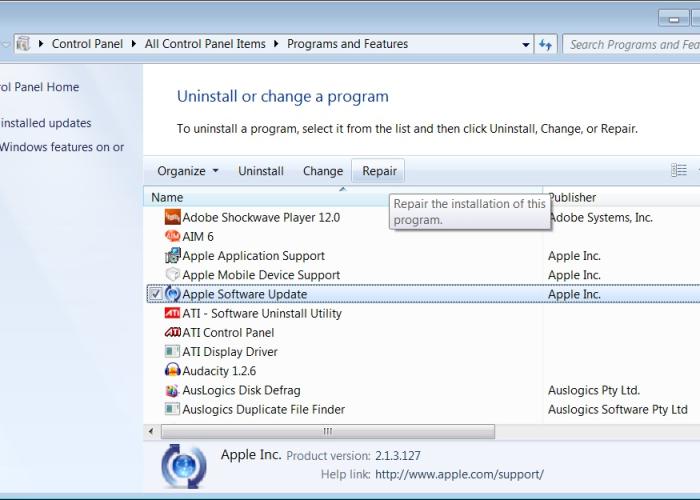700x500 pixels.
Task: Click the refresh arrows icon beside address bar
Action: pyautogui.click(x=546, y=44)
